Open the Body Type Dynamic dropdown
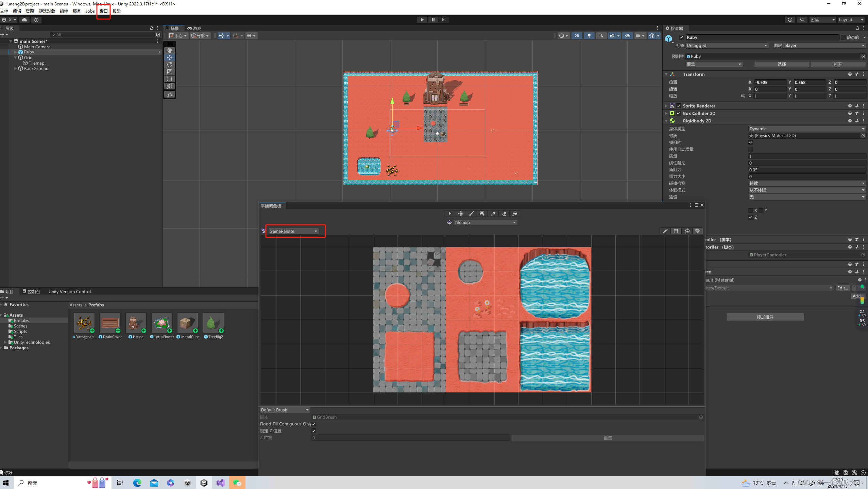This screenshot has height=489, width=868. click(806, 129)
